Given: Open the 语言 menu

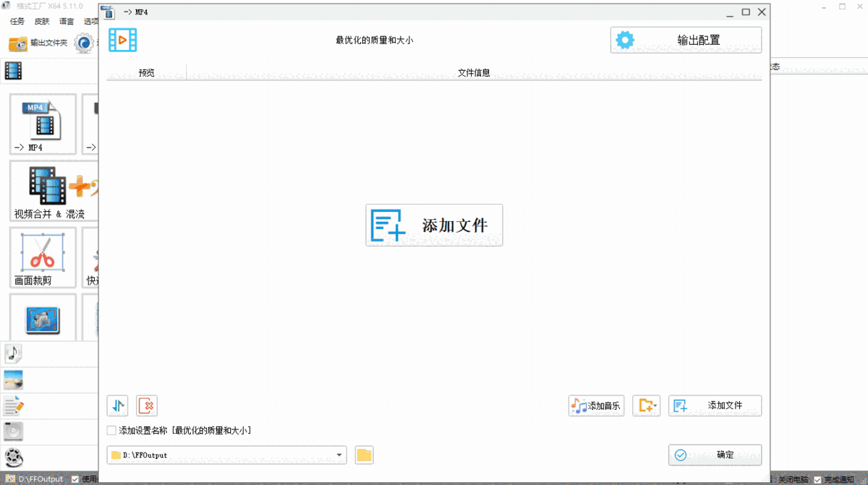Looking at the screenshot, I should pos(66,21).
